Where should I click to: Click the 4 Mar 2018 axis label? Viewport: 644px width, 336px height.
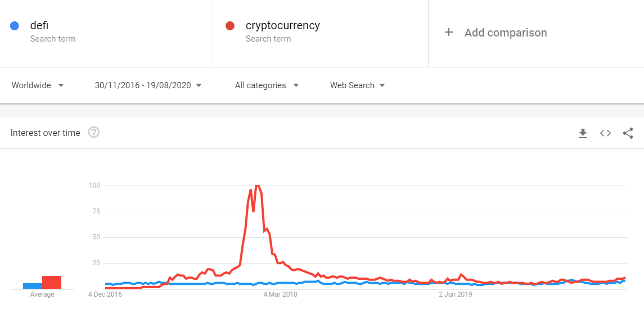click(x=280, y=294)
